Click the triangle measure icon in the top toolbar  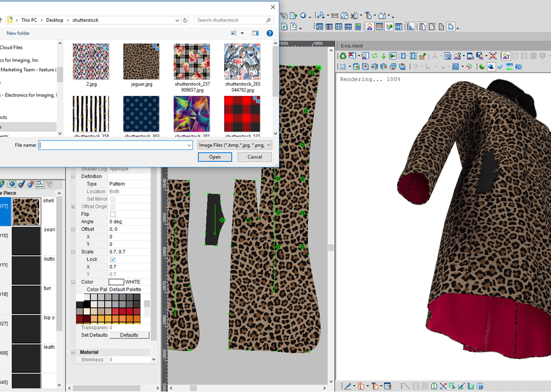(x=411, y=26)
